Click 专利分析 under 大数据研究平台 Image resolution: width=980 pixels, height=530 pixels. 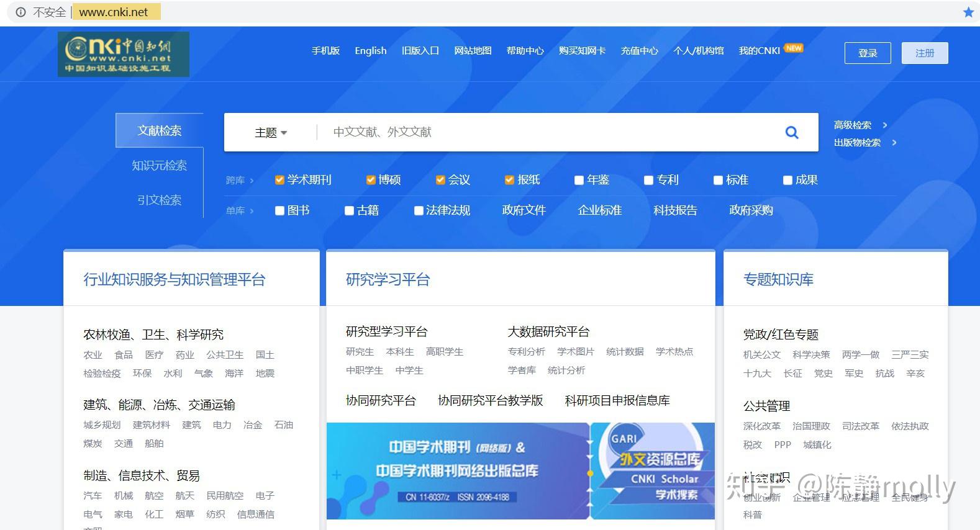[x=526, y=352]
